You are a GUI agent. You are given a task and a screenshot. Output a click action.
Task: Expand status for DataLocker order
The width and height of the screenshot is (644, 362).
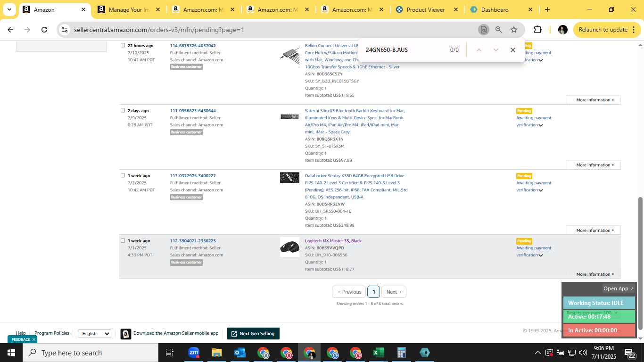tap(541, 190)
